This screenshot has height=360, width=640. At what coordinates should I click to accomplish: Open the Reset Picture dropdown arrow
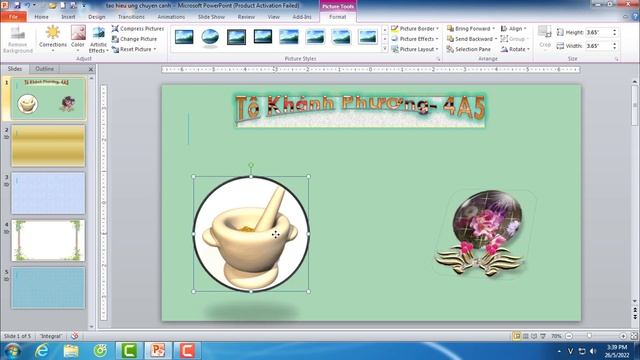(155, 49)
